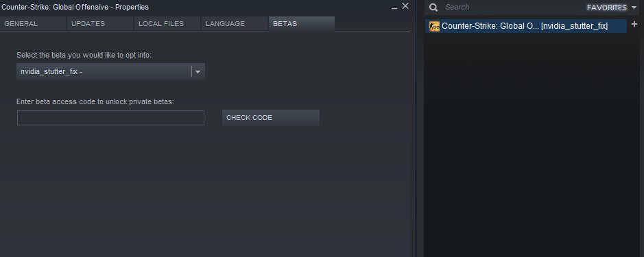Close the Properties window
The image size is (644, 257).
point(405,5)
